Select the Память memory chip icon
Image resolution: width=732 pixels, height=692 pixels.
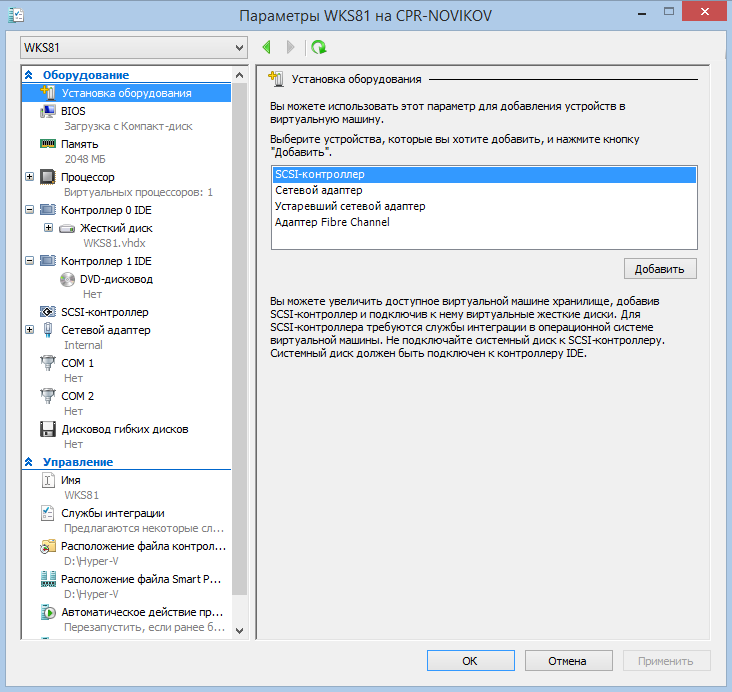pos(47,144)
